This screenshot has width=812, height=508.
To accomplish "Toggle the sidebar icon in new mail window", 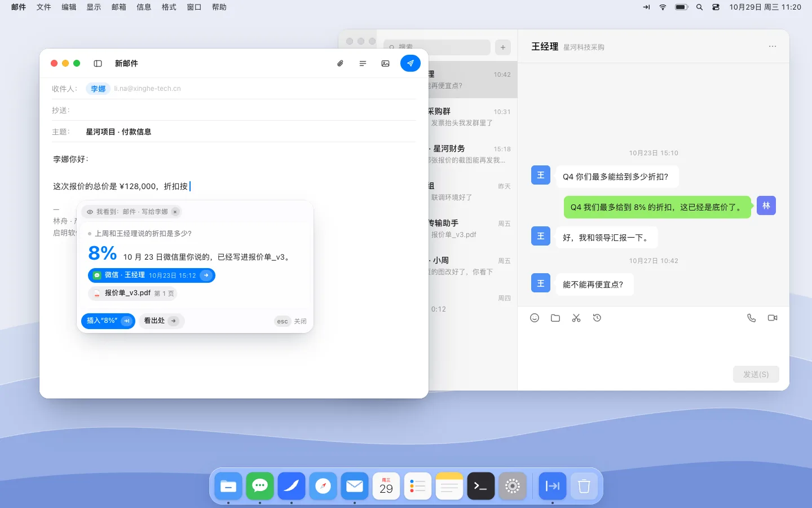I will [98, 64].
